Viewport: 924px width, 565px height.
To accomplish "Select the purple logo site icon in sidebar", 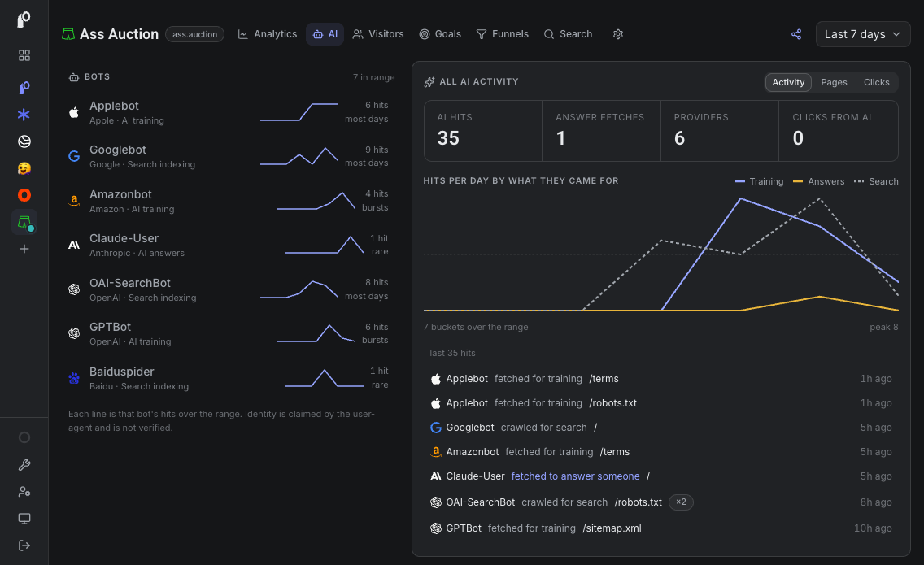I will [24, 88].
